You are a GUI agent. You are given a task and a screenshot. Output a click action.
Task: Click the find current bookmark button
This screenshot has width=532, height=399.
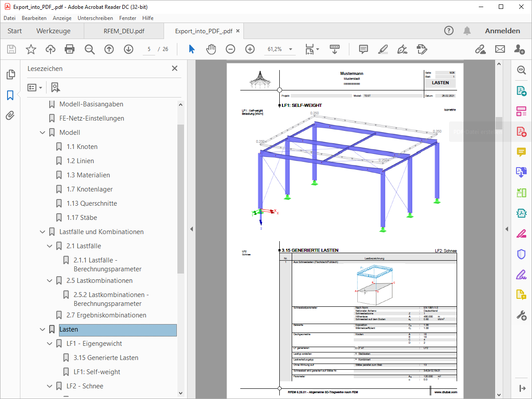[x=55, y=87]
